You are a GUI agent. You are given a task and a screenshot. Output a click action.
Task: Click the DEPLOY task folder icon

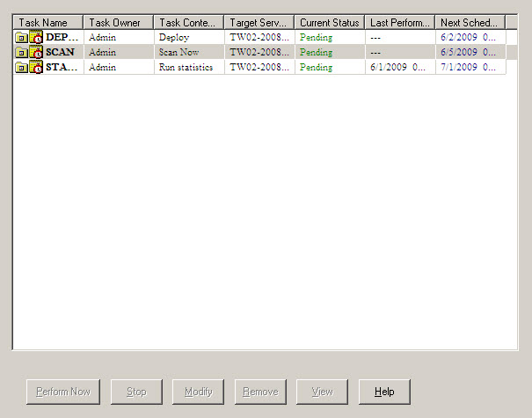pyautogui.click(x=21, y=38)
